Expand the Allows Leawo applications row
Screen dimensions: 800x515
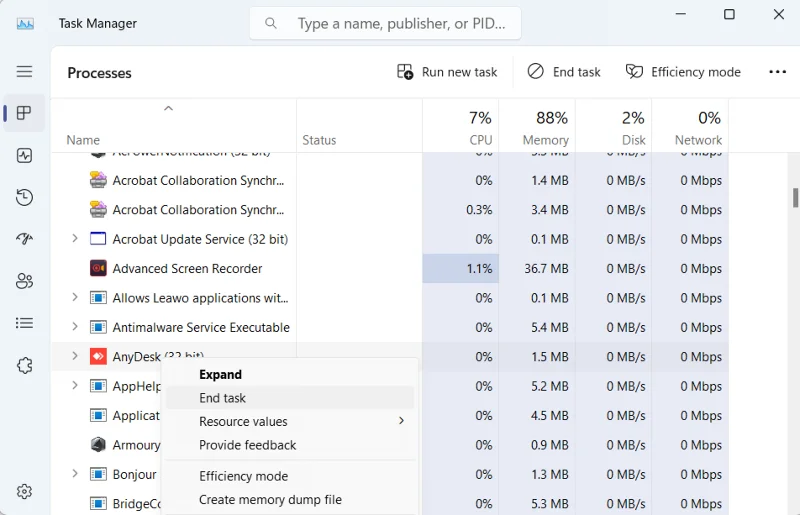tap(75, 297)
